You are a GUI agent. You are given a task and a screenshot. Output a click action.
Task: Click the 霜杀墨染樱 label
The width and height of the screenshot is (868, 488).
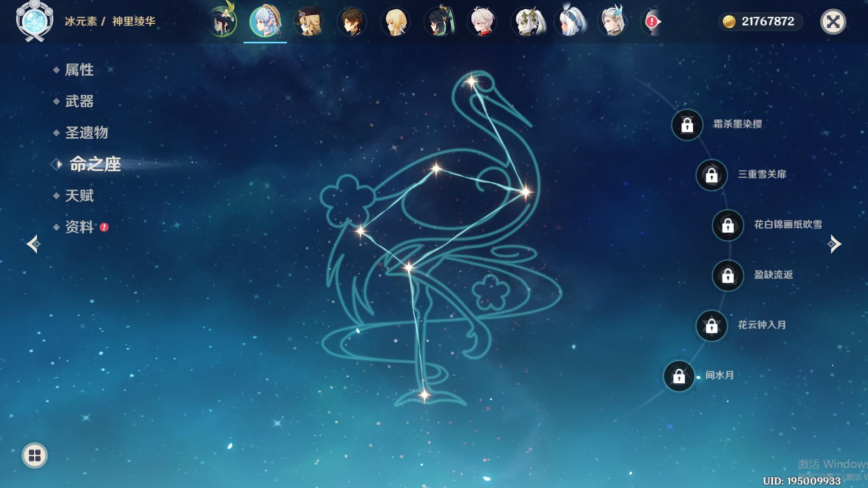point(737,124)
